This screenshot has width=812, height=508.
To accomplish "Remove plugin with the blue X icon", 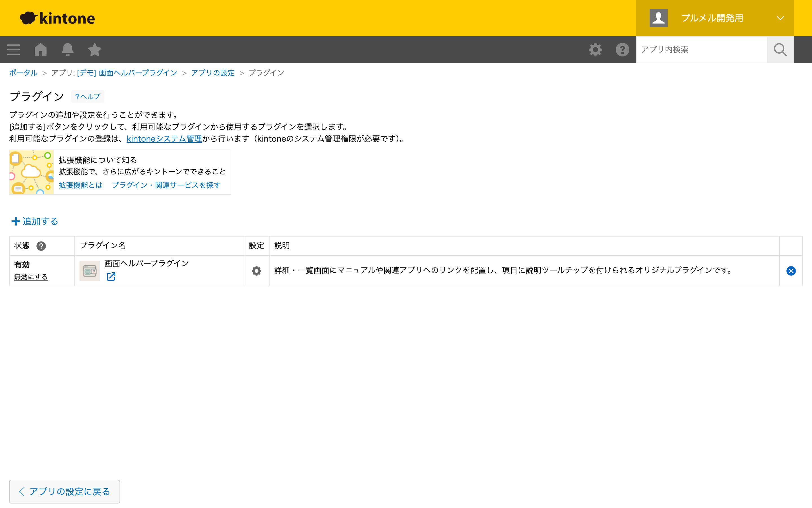I will (791, 271).
